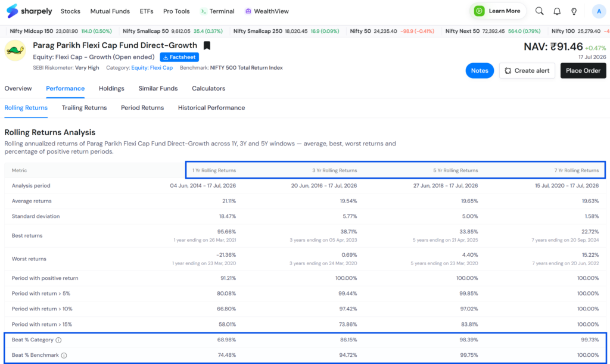Switch to Period Returns sub-tab
The width and height of the screenshot is (610, 364).
142,108
